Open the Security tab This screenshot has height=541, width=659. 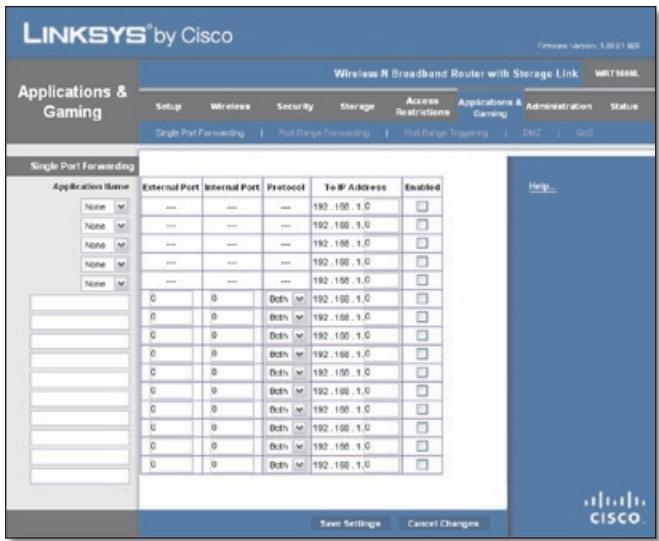click(x=295, y=106)
